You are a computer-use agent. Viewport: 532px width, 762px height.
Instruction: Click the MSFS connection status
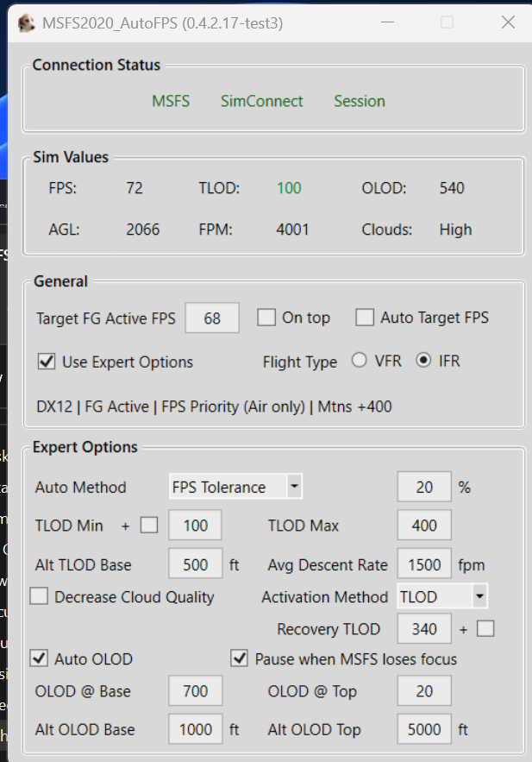point(171,101)
